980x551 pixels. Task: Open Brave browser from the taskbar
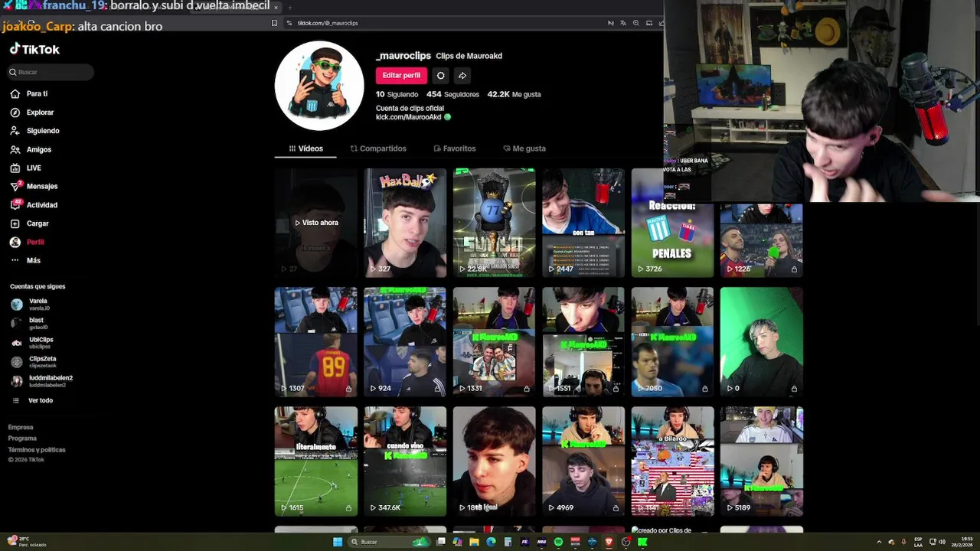[609, 542]
